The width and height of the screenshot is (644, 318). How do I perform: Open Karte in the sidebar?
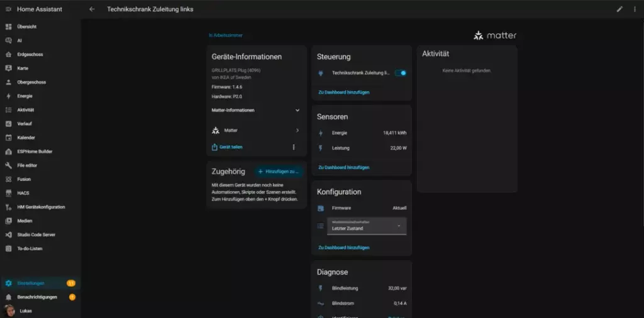click(x=40, y=69)
